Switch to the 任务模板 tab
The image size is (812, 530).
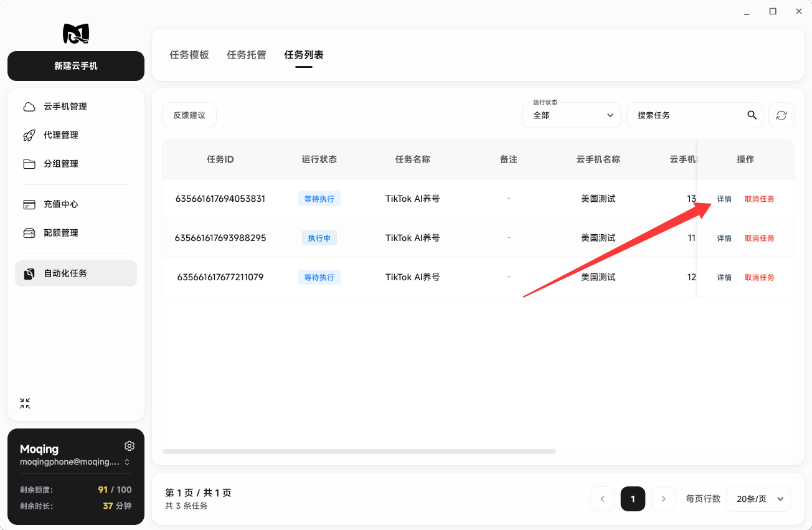pos(189,55)
